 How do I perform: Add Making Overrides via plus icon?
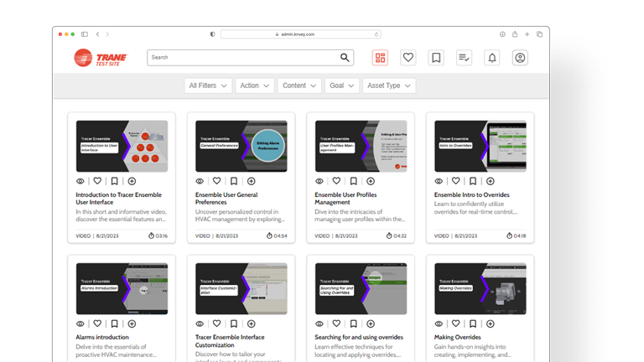(x=491, y=323)
